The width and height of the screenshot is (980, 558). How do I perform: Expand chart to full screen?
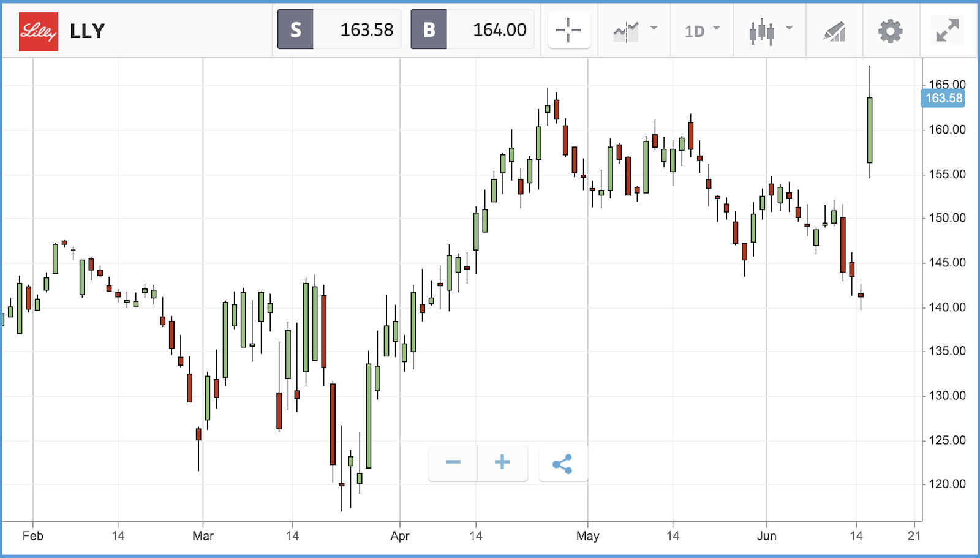click(x=947, y=31)
